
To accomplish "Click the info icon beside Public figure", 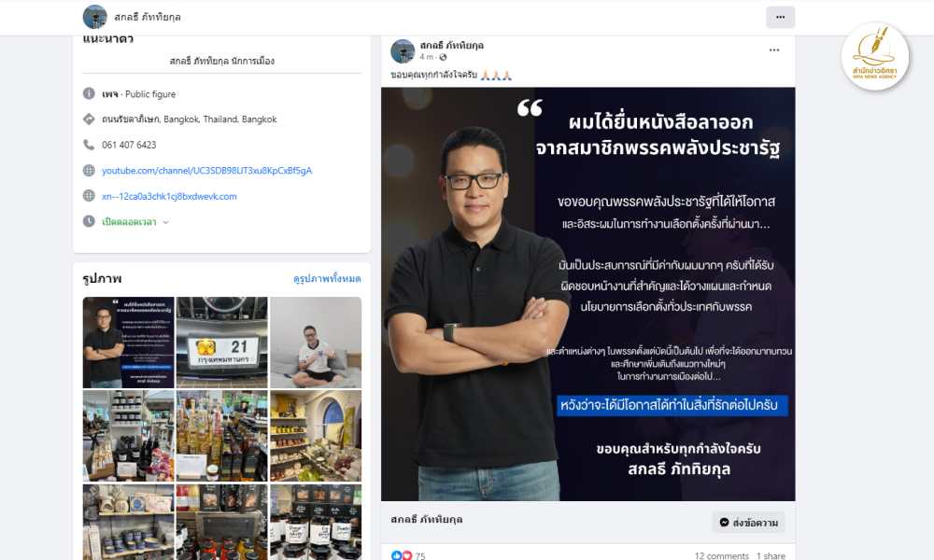I will (x=89, y=93).
